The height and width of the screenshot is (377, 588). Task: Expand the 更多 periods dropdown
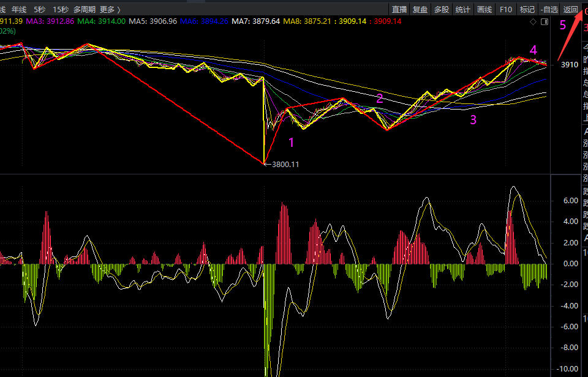[x=110, y=10]
